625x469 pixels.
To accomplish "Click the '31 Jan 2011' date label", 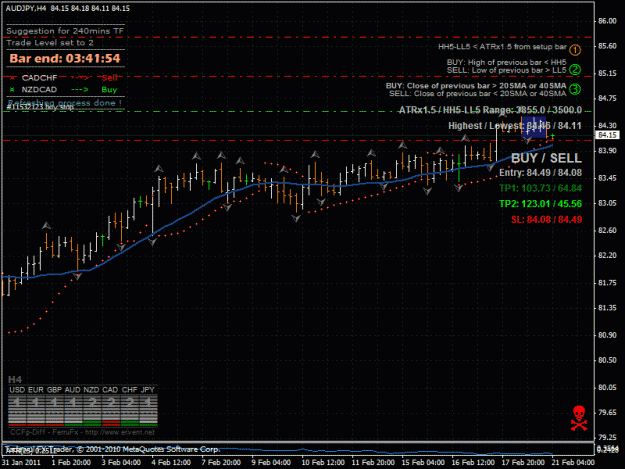I will [x=21, y=463].
